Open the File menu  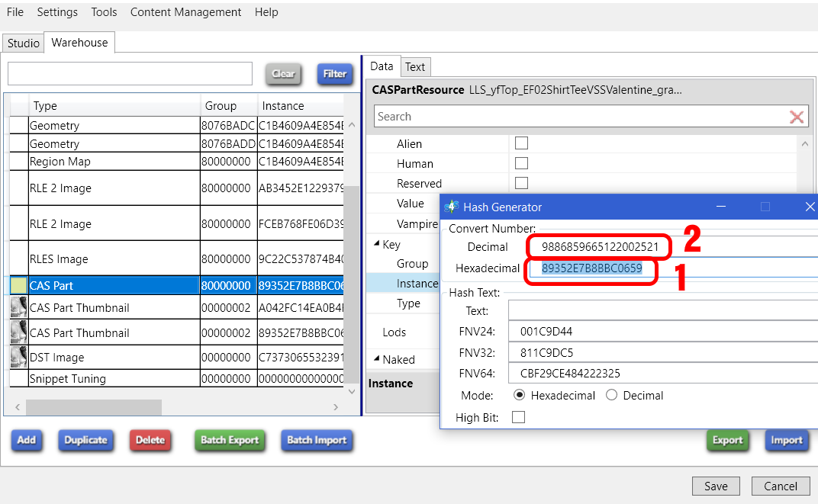point(15,12)
